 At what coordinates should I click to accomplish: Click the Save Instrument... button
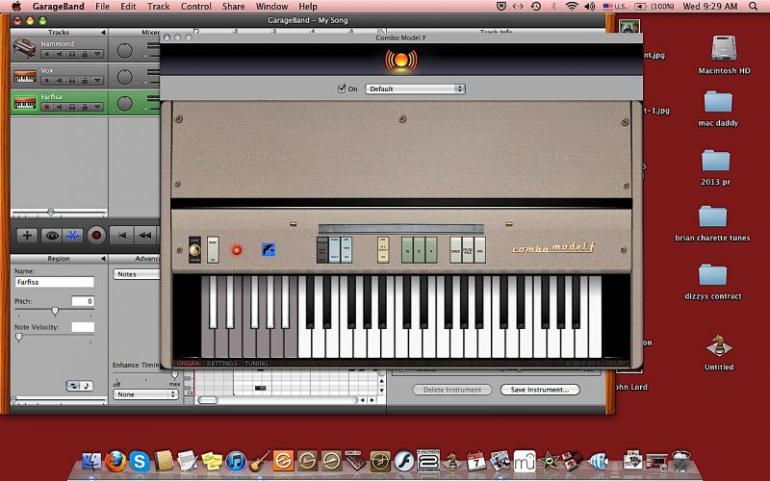540,390
